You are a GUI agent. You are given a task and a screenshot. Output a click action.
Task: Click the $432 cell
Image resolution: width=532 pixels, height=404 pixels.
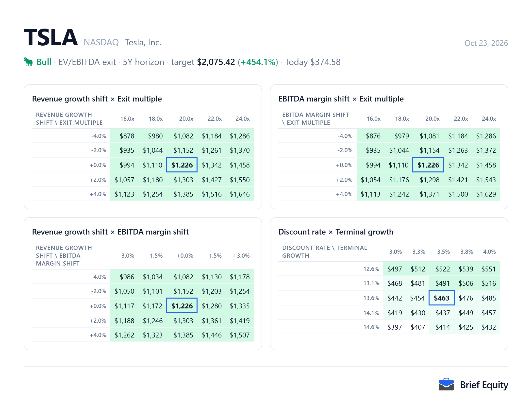(488, 327)
